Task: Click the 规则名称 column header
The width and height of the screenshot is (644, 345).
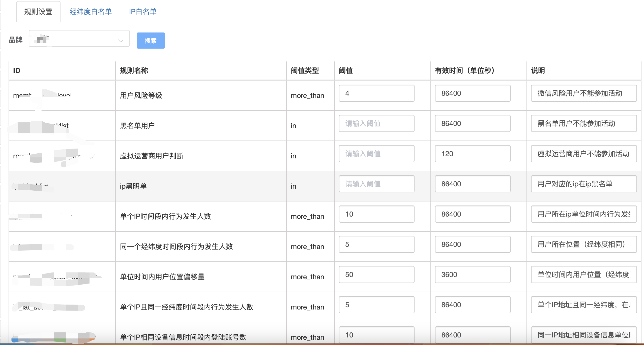Action: pyautogui.click(x=134, y=71)
